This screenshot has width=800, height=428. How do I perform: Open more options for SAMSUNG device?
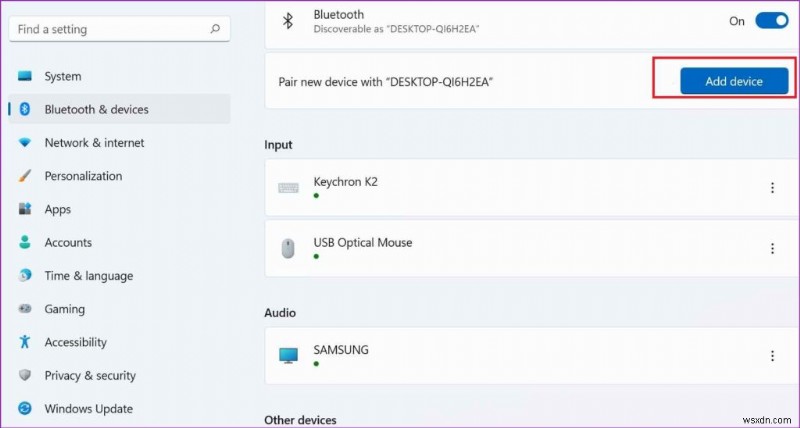click(x=772, y=355)
